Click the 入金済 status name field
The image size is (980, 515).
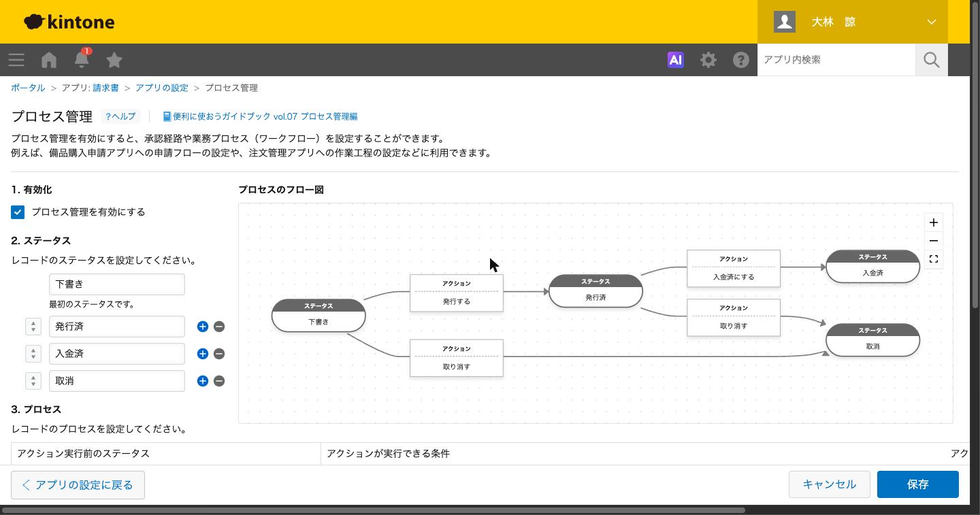(117, 354)
